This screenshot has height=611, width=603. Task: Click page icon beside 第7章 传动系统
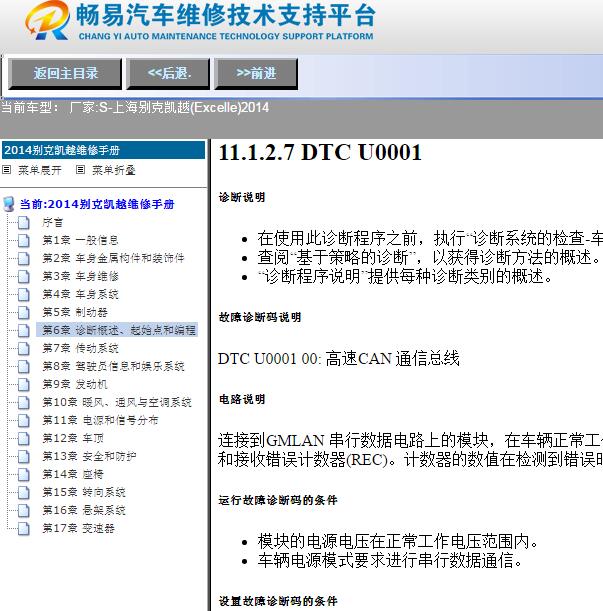pyautogui.click(x=24, y=349)
